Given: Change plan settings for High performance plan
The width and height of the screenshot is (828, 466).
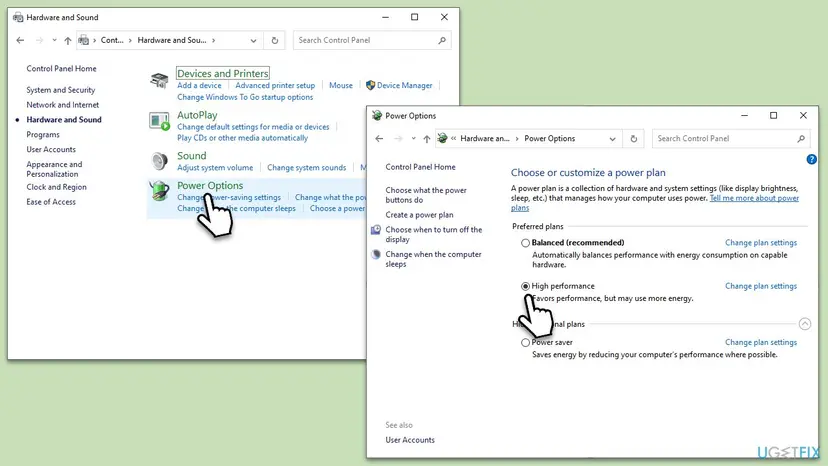Looking at the screenshot, I should coord(761,286).
